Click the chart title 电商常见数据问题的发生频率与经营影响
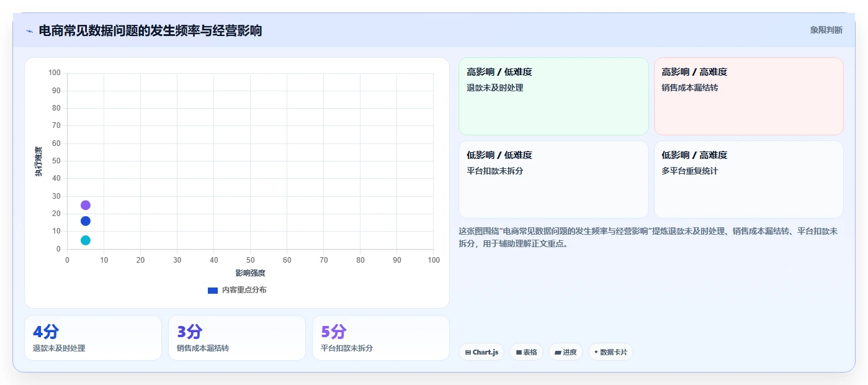Image resolution: width=868 pixels, height=385 pixels. pos(150,30)
